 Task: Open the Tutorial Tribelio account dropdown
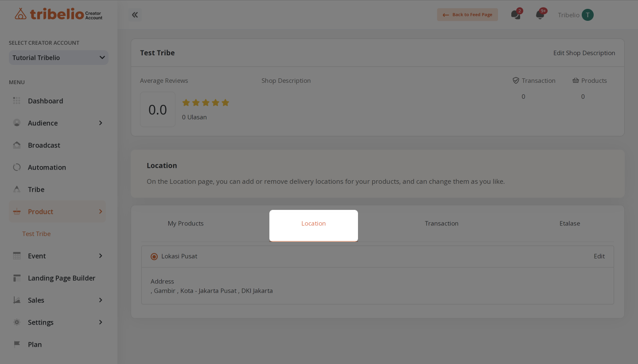(58, 58)
